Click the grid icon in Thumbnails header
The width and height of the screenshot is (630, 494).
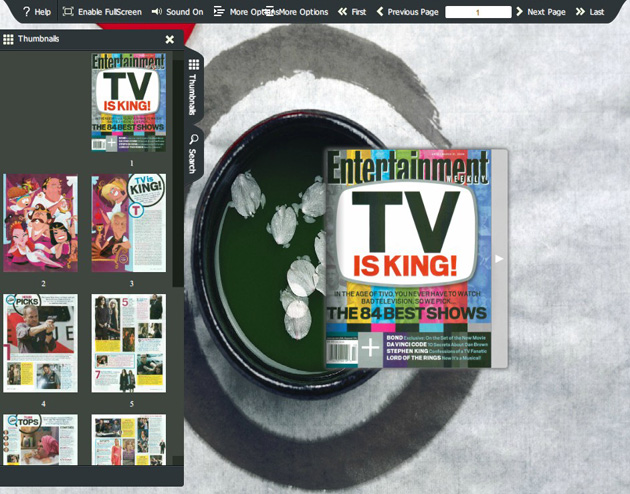pyautogui.click(x=8, y=39)
